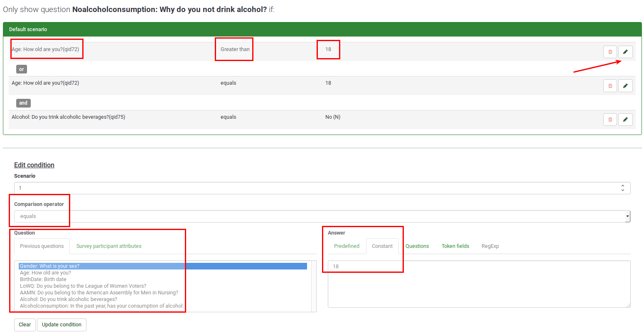Open the Questions answer tab
The height and width of the screenshot is (333, 644).
[x=417, y=246]
